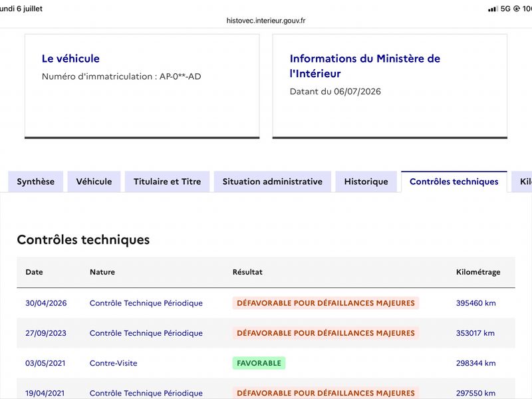Click Contrôle Technique Périodique in 30/04/2026 row
The height and width of the screenshot is (399, 532).
pyautogui.click(x=146, y=303)
